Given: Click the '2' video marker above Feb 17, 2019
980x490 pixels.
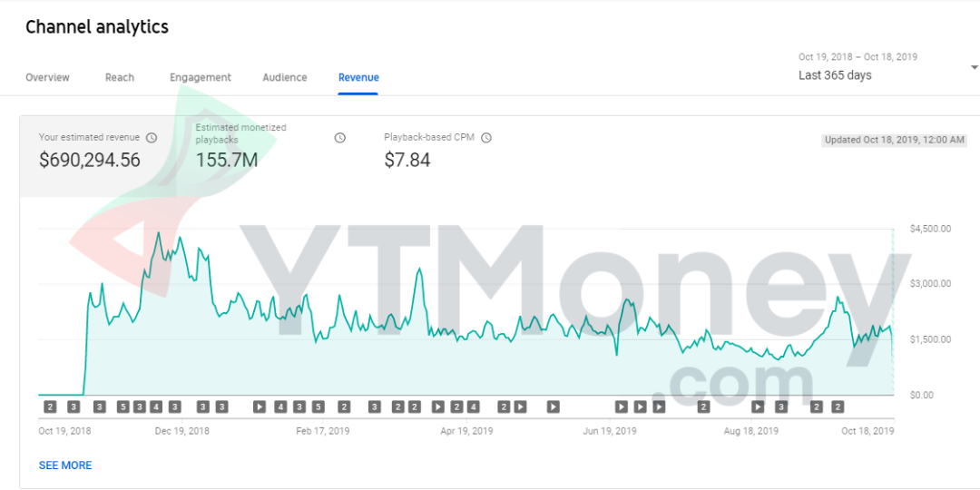Looking at the screenshot, I should [344, 407].
